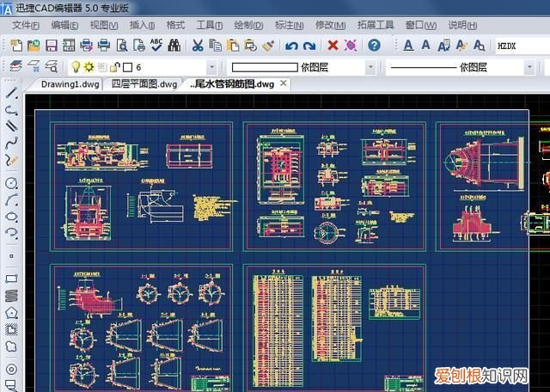Screen dimensions: 550x392
Task: Close the 尾水管钢筋图.dwg tab
Action: tap(284, 83)
